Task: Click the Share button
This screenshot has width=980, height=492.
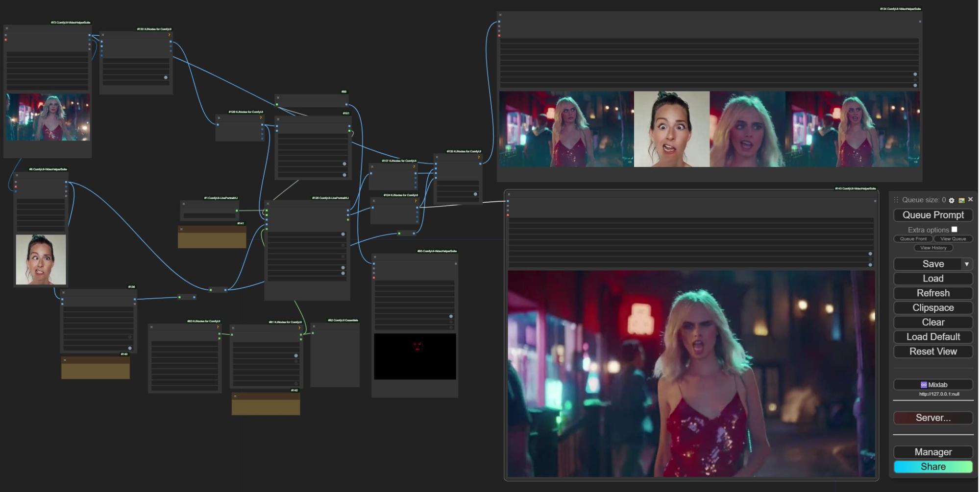Action: [x=933, y=467]
